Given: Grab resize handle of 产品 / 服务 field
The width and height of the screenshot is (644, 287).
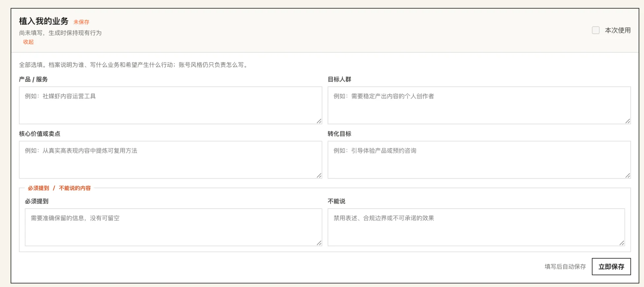Looking at the screenshot, I should click(x=319, y=121).
